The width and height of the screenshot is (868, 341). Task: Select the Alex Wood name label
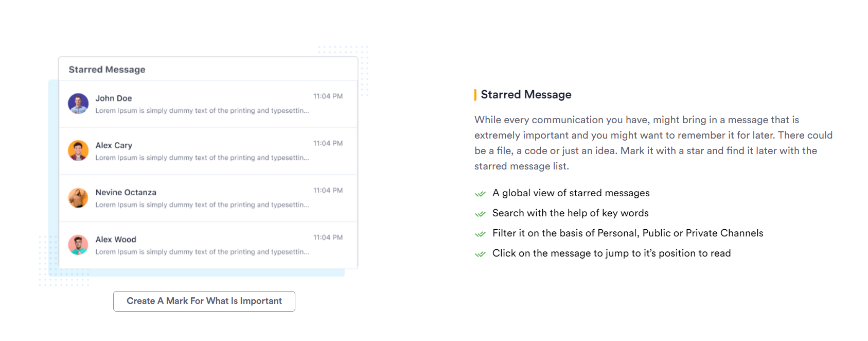(x=116, y=240)
